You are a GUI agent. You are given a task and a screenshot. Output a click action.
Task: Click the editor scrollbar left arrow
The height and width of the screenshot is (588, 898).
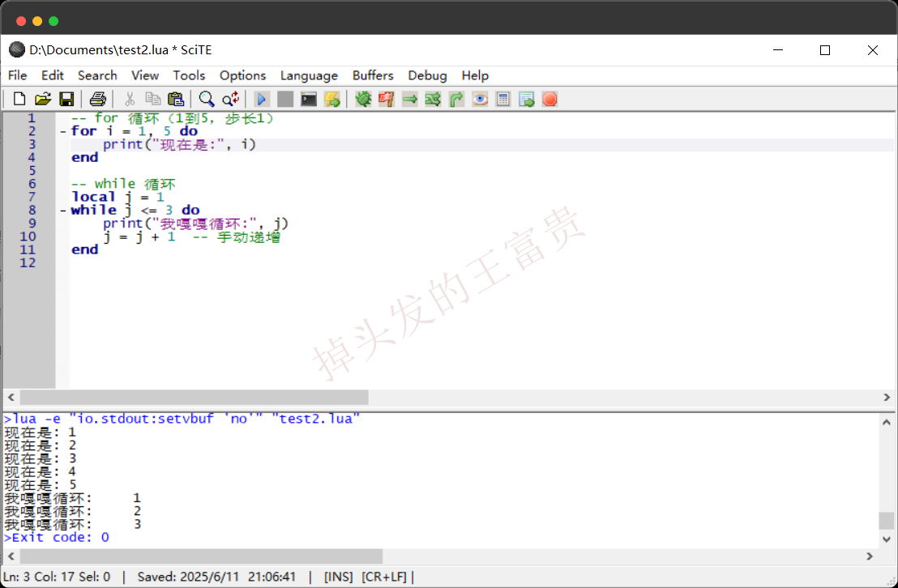click(x=11, y=397)
